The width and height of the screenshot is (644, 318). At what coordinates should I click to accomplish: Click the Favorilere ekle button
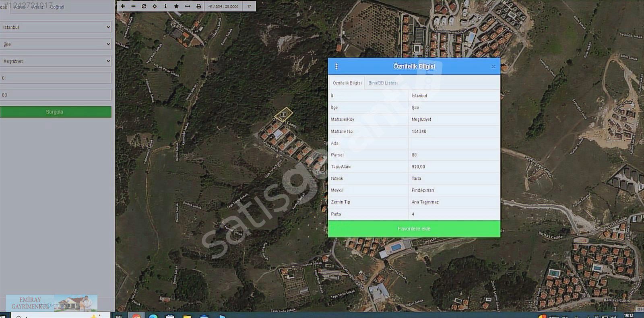point(414,229)
